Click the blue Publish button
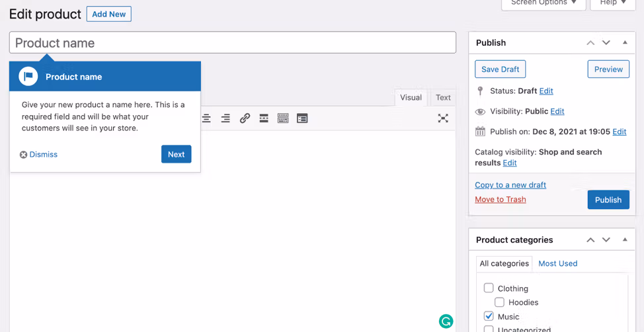 [x=608, y=200]
